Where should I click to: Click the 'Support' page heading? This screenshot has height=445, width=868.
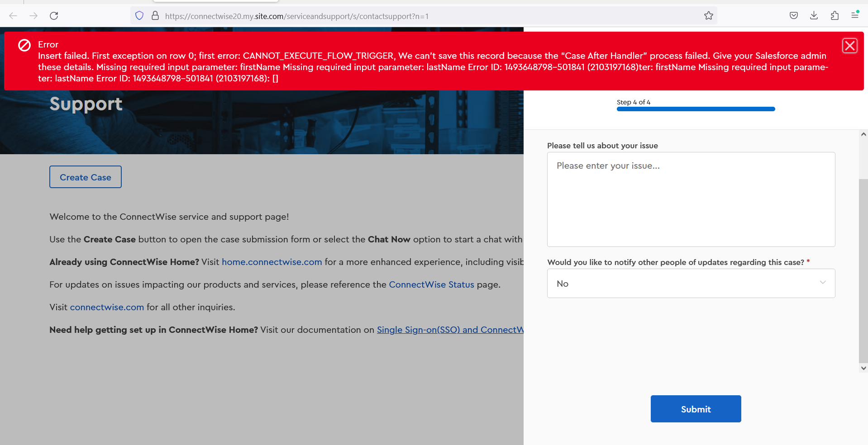(x=86, y=104)
